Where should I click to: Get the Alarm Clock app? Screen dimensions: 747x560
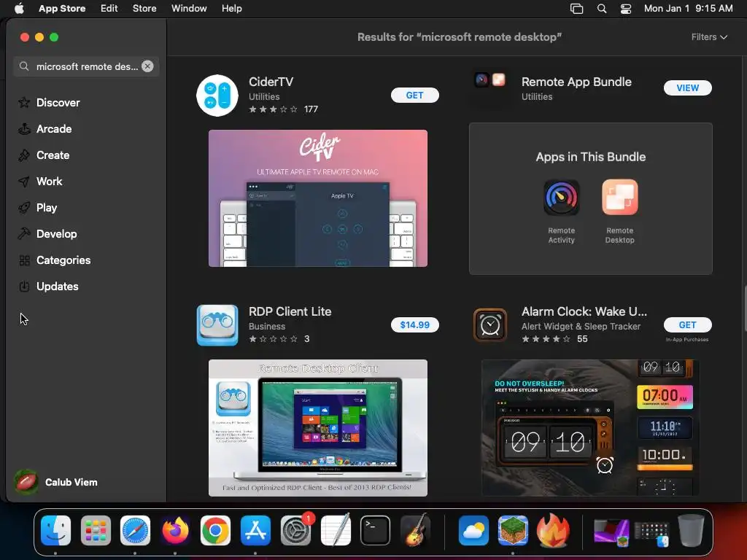pos(687,324)
